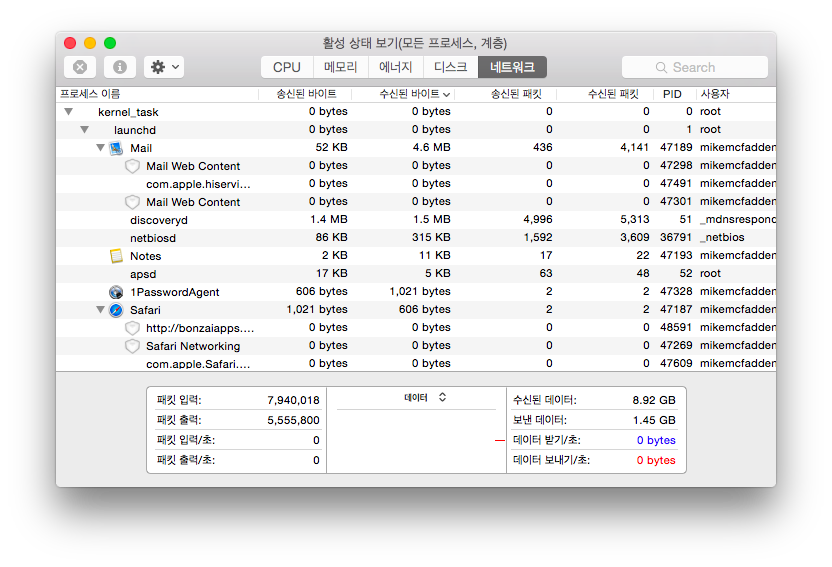832x567 pixels.
Task: Click shield icon beside http://bonzaiapps
Action: click(132, 328)
